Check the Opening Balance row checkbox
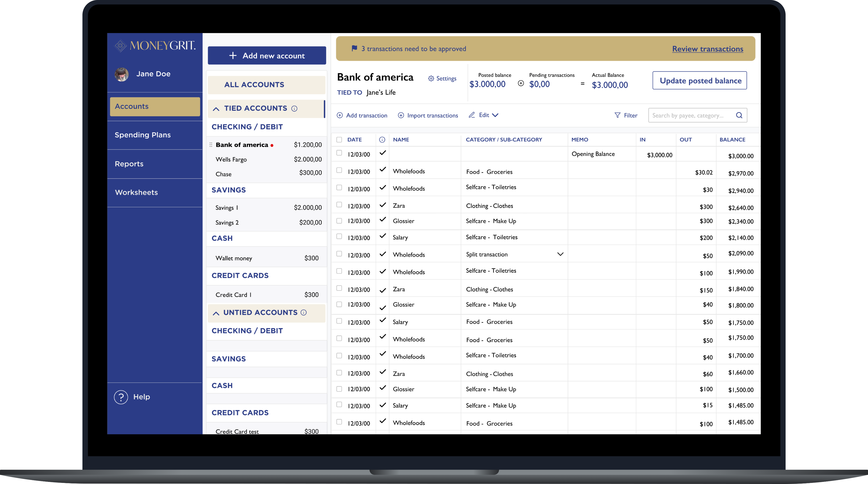 click(x=339, y=153)
